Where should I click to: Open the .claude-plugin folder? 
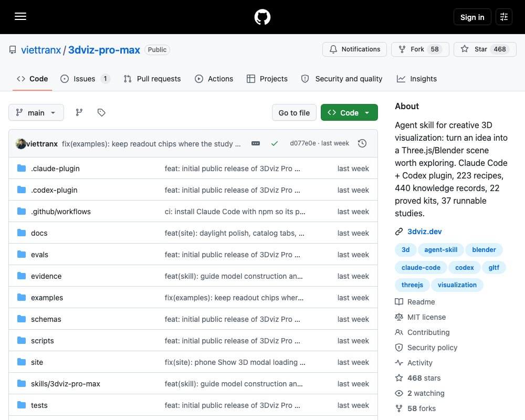click(55, 169)
